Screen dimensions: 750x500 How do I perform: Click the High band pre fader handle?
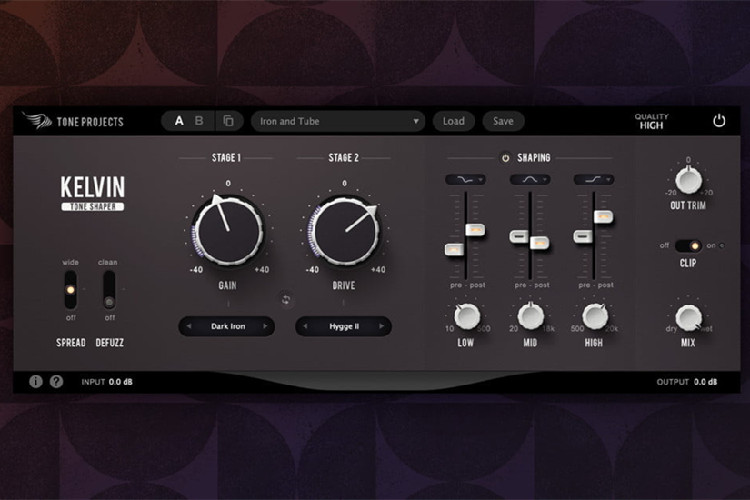[x=583, y=236]
